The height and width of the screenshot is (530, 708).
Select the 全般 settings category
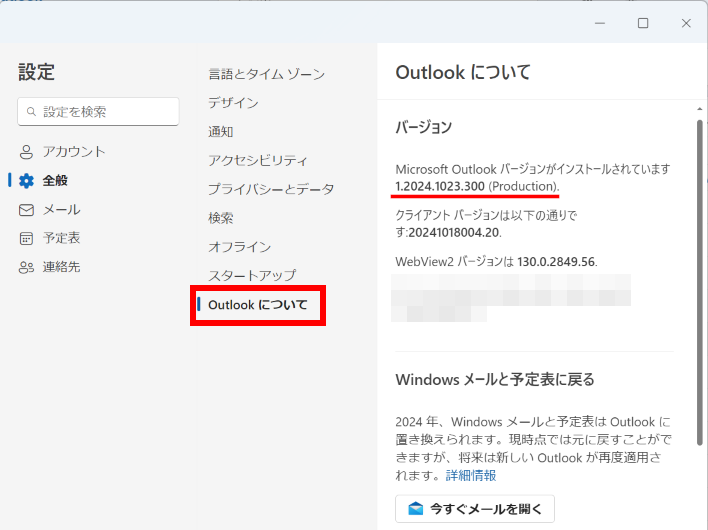pos(43,181)
